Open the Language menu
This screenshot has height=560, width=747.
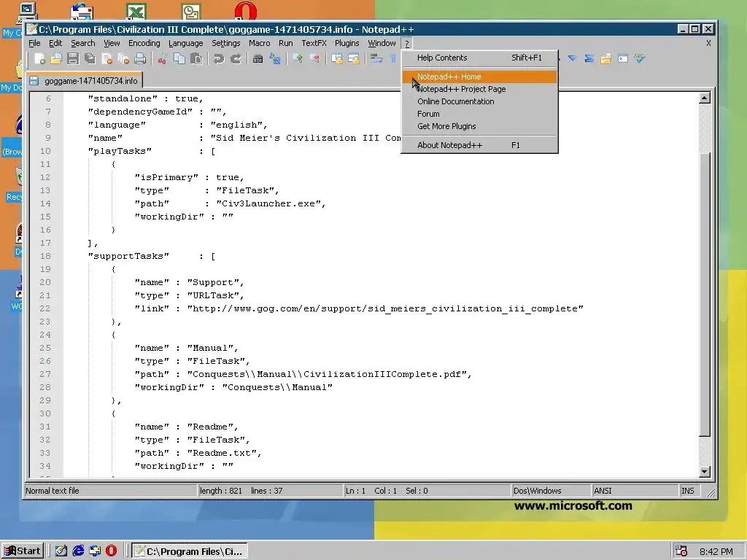185,43
